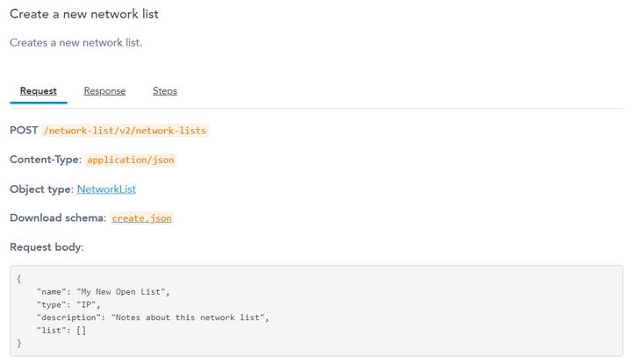Click the "Request body" label
The image size is (632, 364).
pos(47,247)
